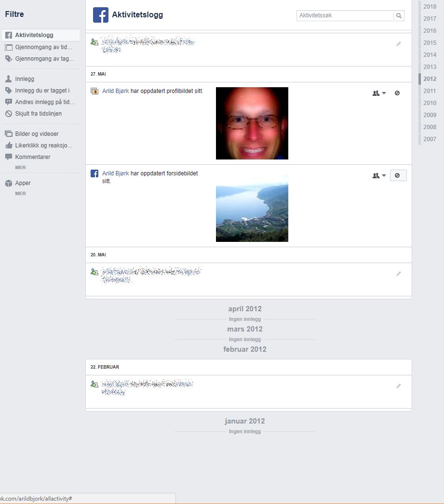Open Arild Bjørk link in the profile picture entry

click(115, 91)
